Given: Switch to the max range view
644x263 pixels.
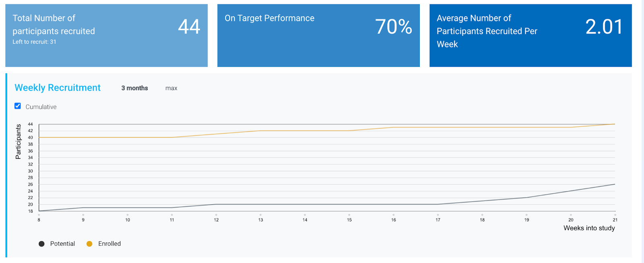Looking at the screenshot, I should [x=171, y=88].
